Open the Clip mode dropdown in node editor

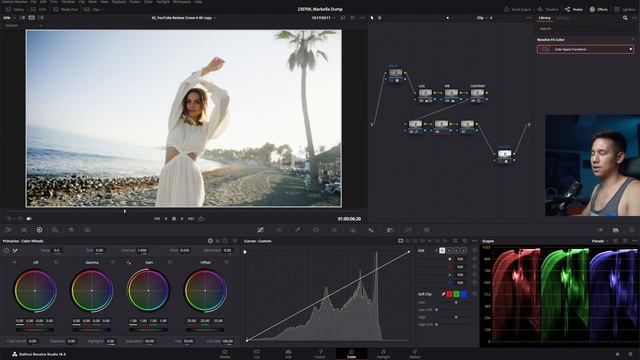[482, 18]
